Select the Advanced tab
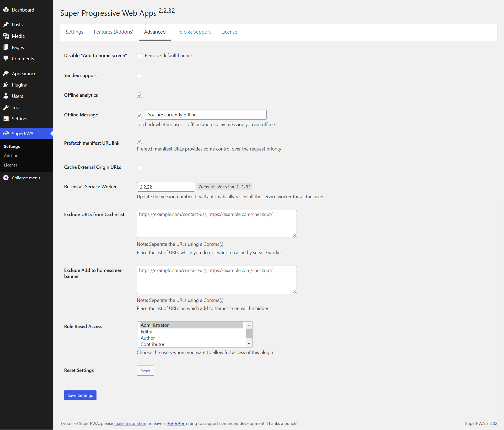Viewport: 504px width, 430px height. [155, 32]
